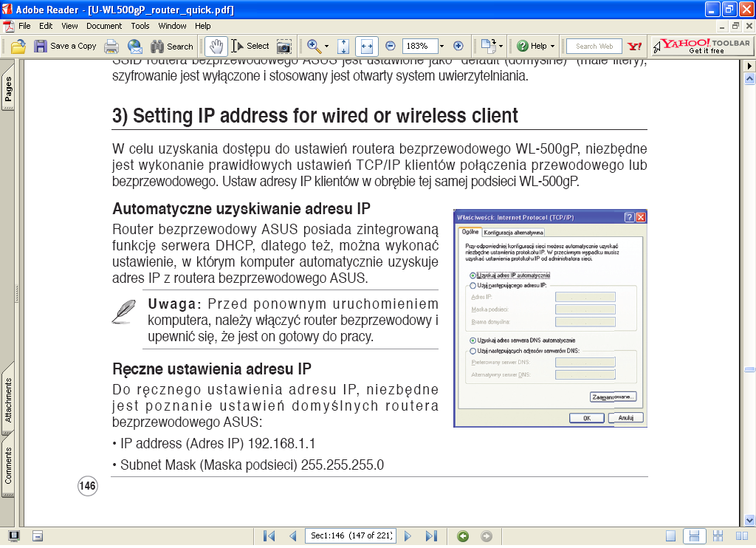The height and width of the screenshot is (548, 756).
Task: Pick the Zoom In magnifier tool
Action: 314,47
